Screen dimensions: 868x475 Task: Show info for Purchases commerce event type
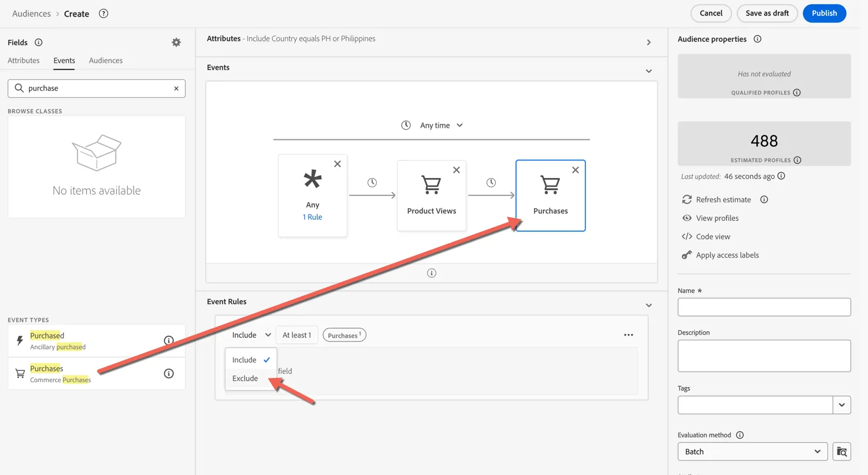point(169,373)
